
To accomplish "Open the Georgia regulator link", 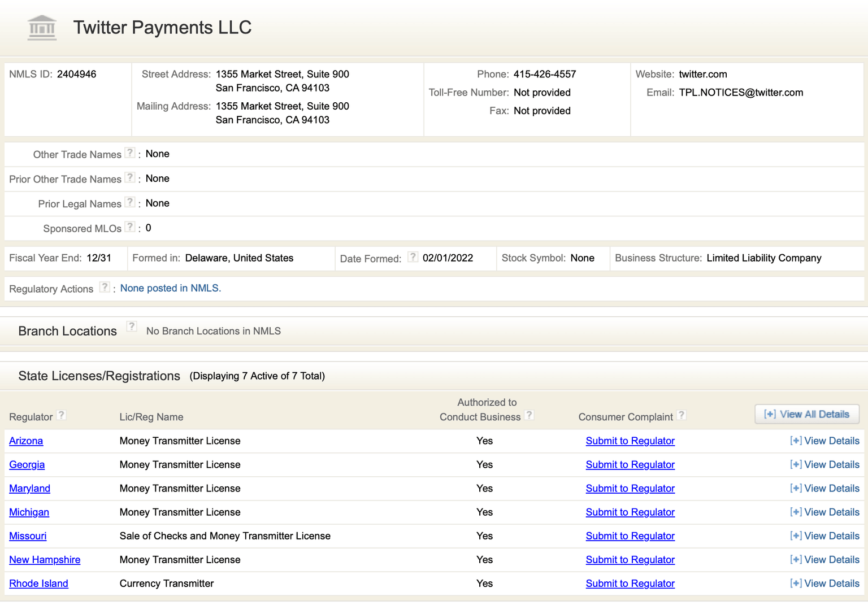I will (x=27, y=464).
